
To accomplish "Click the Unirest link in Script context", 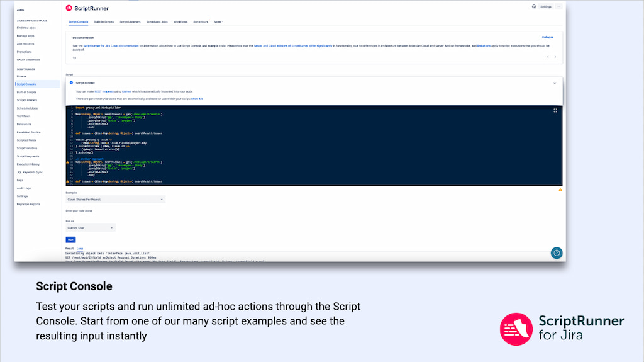I will 126,91.
